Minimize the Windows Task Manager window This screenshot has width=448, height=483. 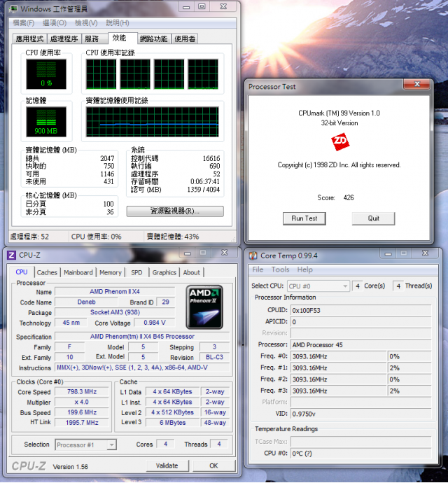tap(186, 7)
